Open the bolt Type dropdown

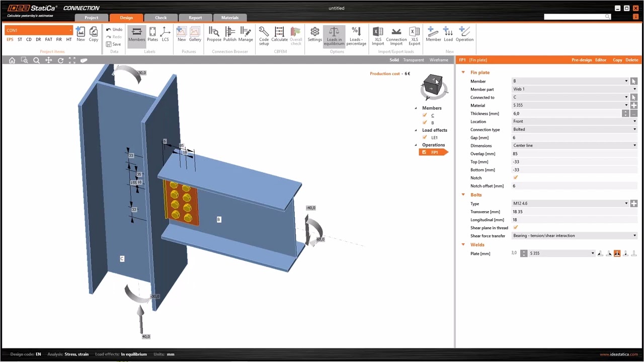pos(571,204)
